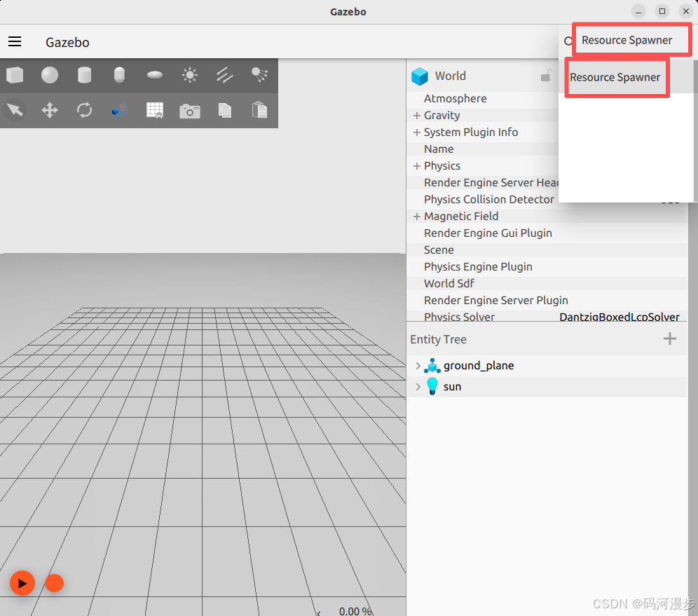Start the simulation with play button
The image size is (698, 616).
tap(22, 582)
